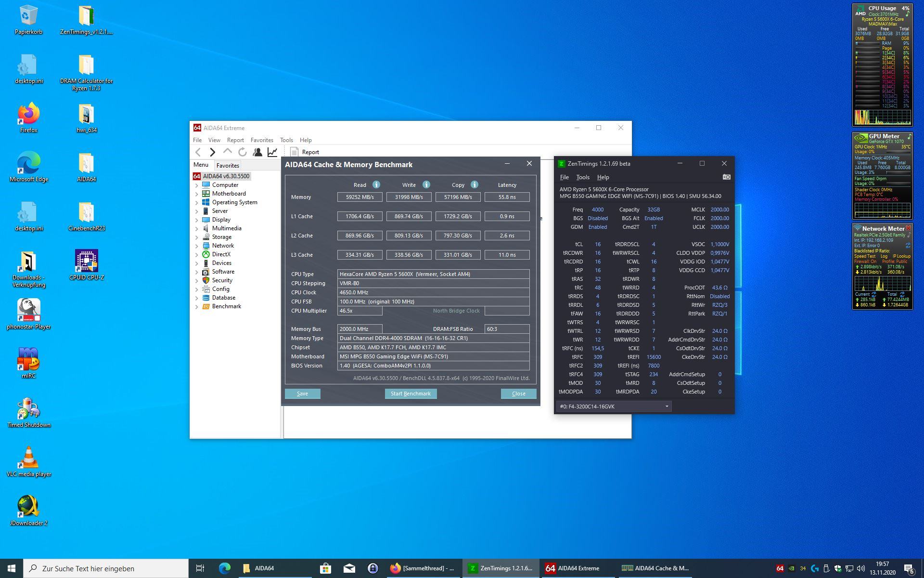
Task: Open the F4-3200C14-16GVK module dropdown
Action: pos(614,407)
